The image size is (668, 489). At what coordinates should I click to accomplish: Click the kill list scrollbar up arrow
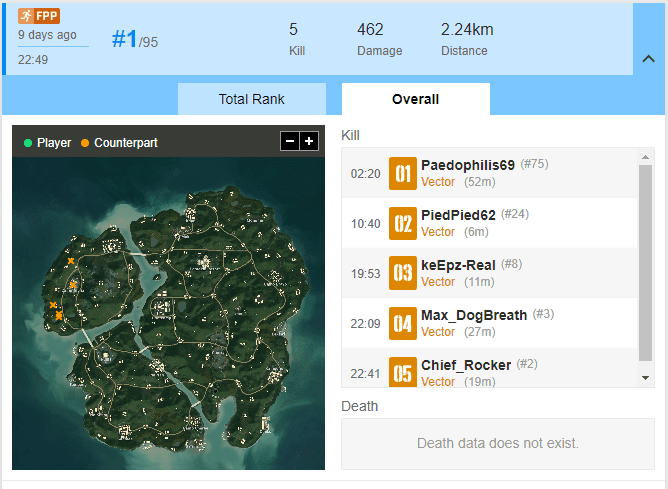[645, 157]
